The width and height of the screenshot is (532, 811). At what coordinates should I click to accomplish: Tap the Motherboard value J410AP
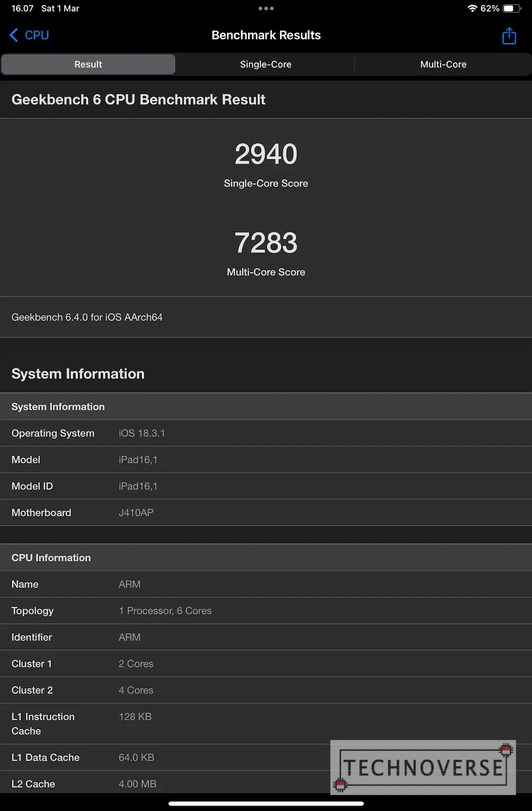tap(136, 513)
